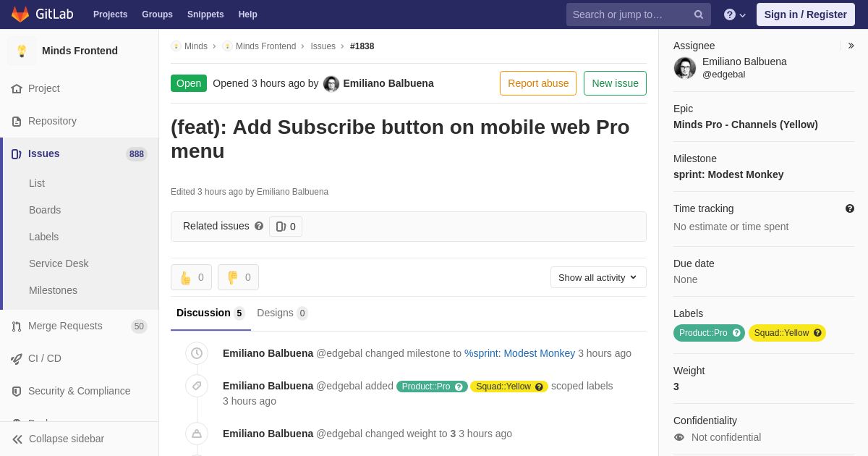
Task: Click Minds Pro - Channels (Yellow) epic link
Action: point(746,124)
